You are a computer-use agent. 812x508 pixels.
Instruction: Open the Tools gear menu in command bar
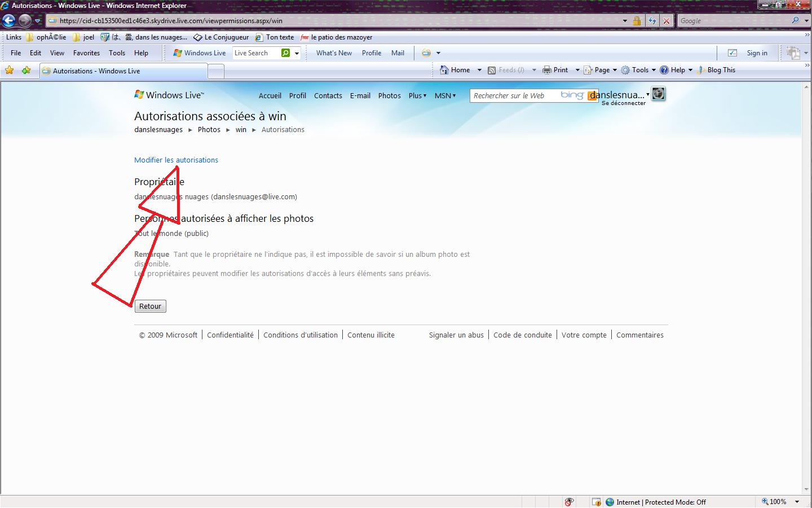638,70
